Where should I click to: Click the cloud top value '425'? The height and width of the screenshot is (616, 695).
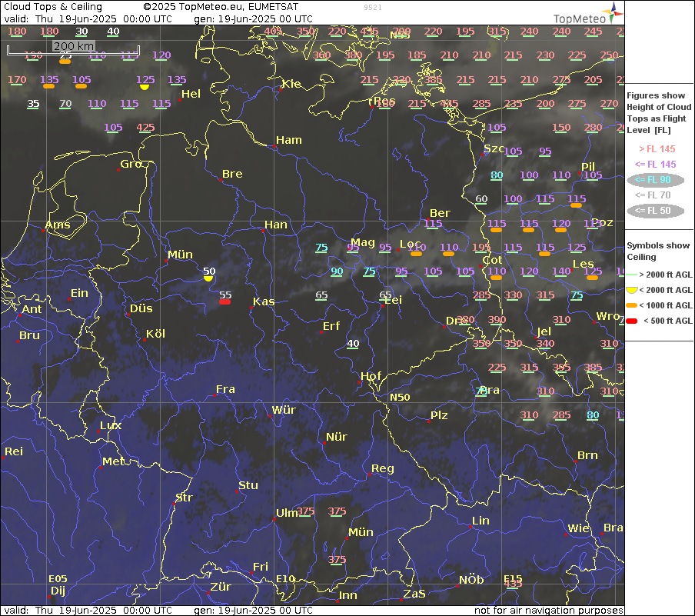pos(145,128)
